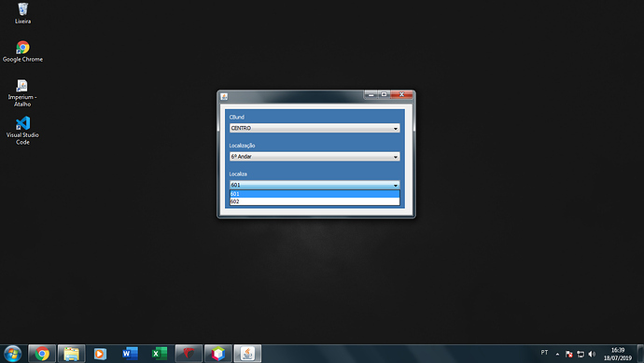Click the Java icon in window title bar
This screenshot has height=363, width=644.
click(224, 96)
